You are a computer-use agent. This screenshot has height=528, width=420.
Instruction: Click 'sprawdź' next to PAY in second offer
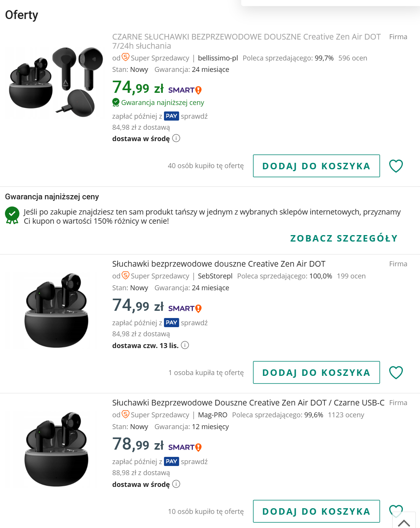pos(194,323)
